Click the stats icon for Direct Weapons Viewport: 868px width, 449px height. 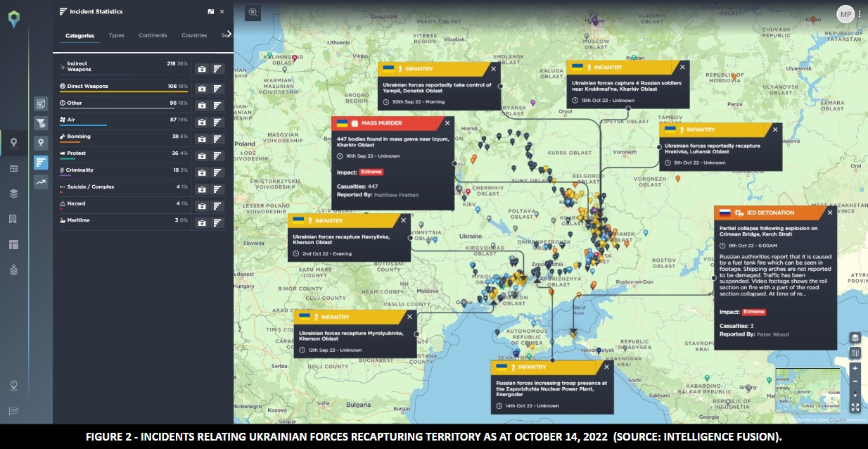coord(217,89)
